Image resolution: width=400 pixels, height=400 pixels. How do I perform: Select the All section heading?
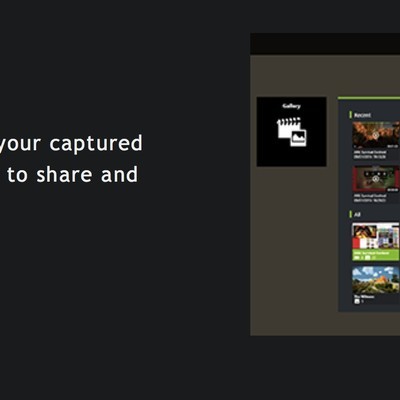point(357,214)
